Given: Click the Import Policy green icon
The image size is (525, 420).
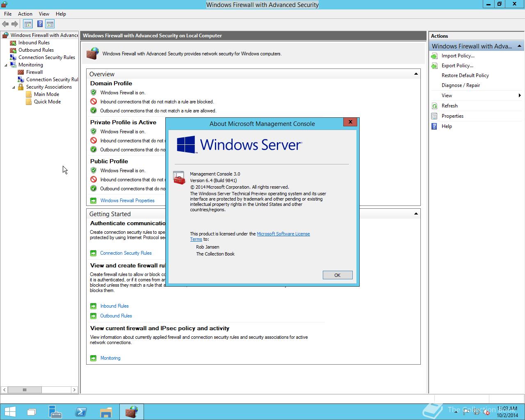Looking at the screenshot, I should pos(434,56).
